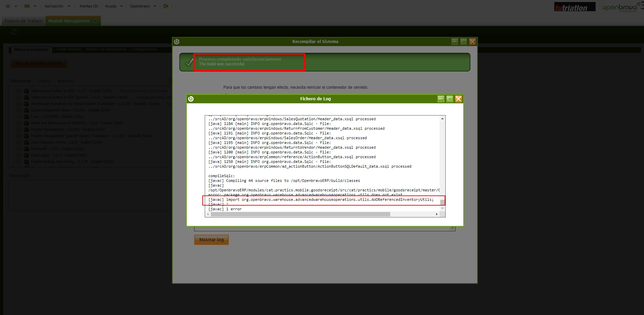Check the Sales person button in POS 1.0.7 checkbox
The width and height of the screenshot is (644, 315).
[19, 91]
